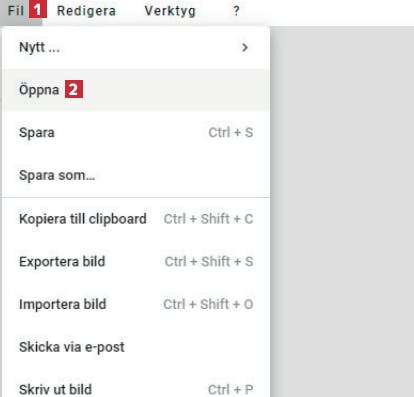Select Exportera bild
The height and width of the screenshot is (397, 414).
point(136,262)
